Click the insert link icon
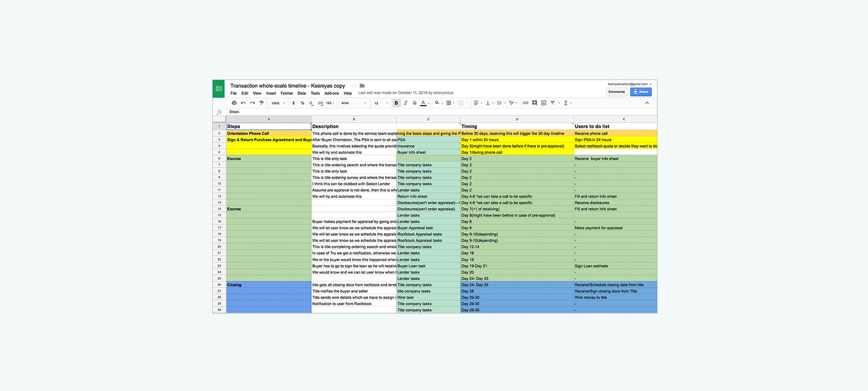 pos(525,103)
